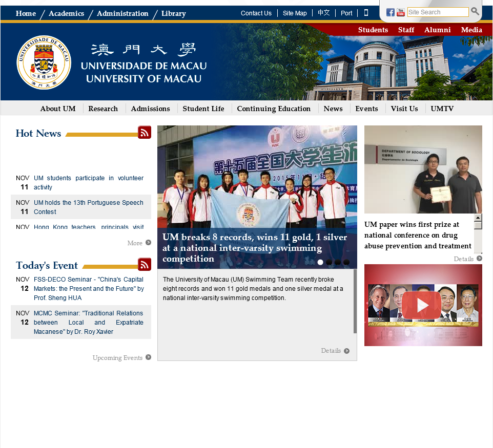Image resolution: width=493 pixels, height=448 pixels.
Task: Open 'Hong Kong teachers, principals visit' news
Action: click(88, 227)
